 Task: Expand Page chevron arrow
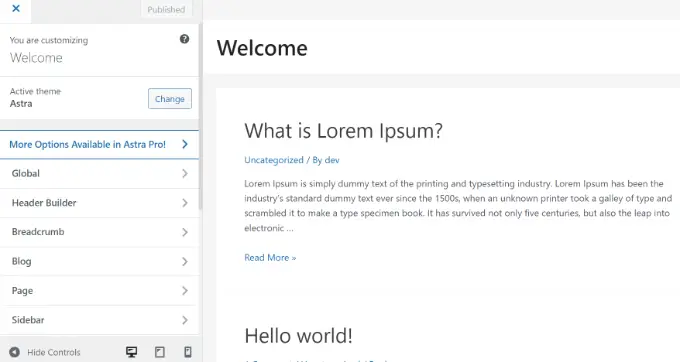[x=185, y=290]
